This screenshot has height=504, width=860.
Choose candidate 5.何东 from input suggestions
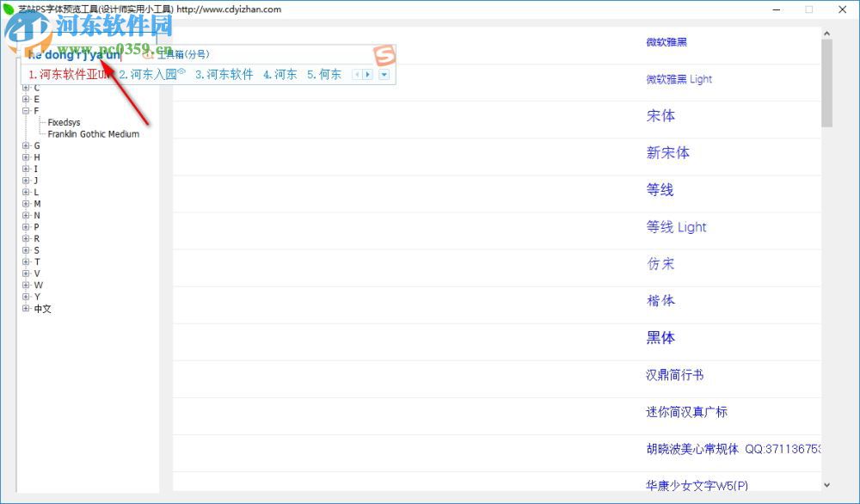tap(325, 74)
